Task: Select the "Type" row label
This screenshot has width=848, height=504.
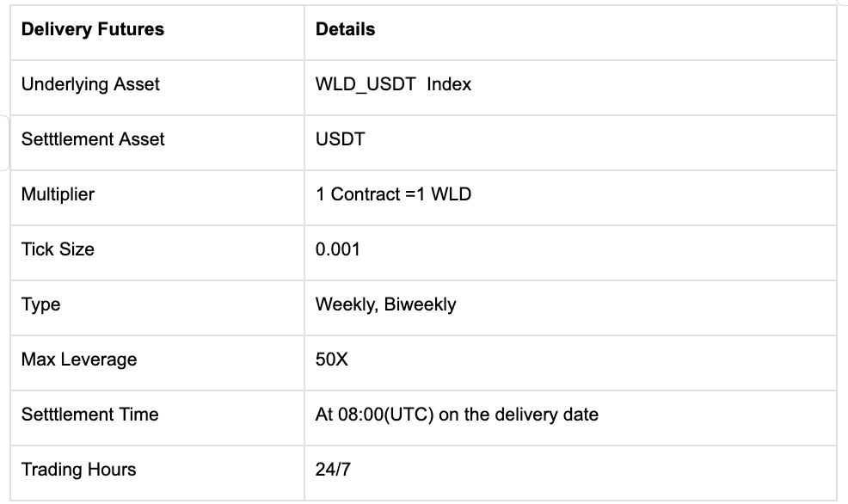Action: [x=40, y=304]
